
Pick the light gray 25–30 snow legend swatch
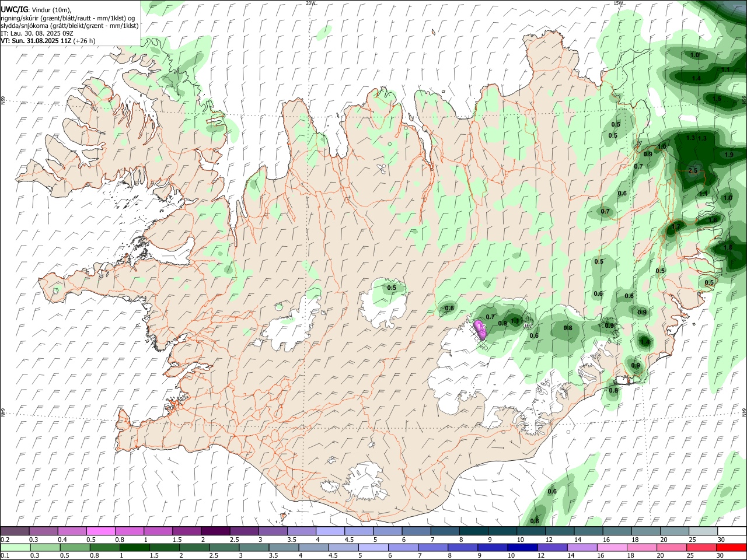pos(703,531)
